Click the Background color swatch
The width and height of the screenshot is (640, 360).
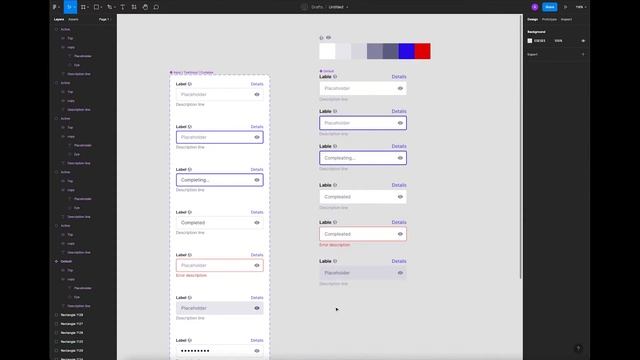(530, 41)
